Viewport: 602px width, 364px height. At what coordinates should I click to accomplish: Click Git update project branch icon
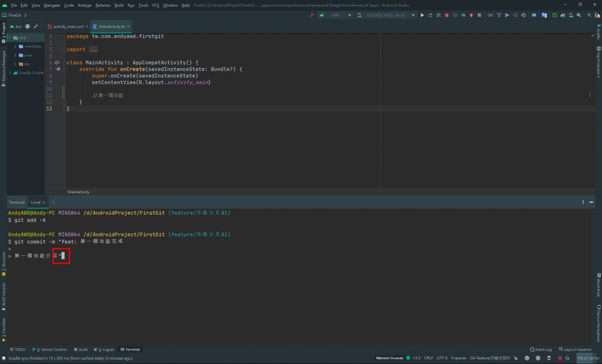click(x=499, y=15)
